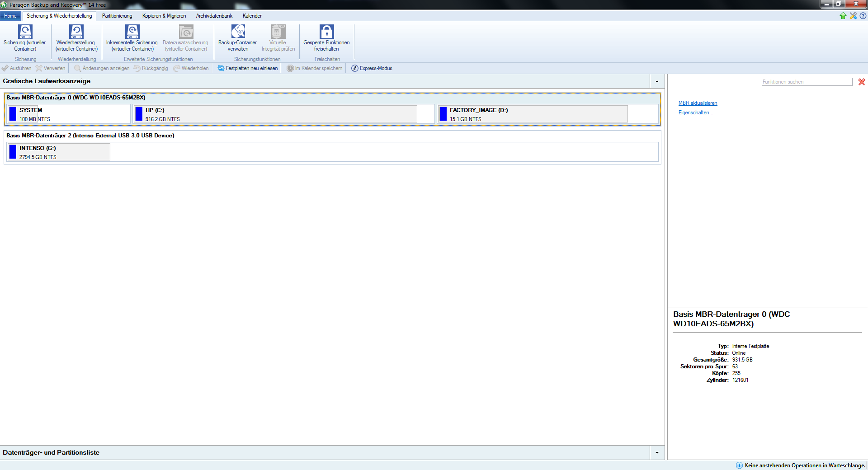Switch to Express-Modus
Viewport: 868px width, 470px height.
pyautogui.click(x=372, y=68)
